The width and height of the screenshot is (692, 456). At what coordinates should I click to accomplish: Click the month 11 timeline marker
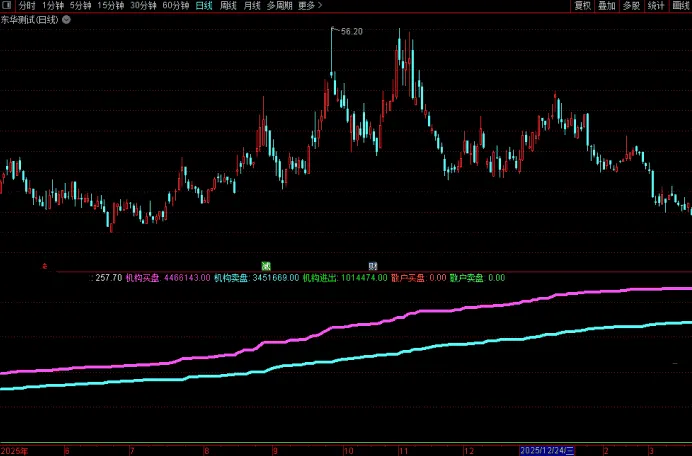point(403,451)
